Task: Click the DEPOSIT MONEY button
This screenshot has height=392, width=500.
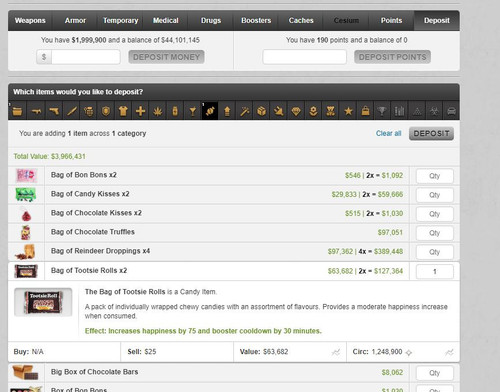Action: (x=166, y=57)
